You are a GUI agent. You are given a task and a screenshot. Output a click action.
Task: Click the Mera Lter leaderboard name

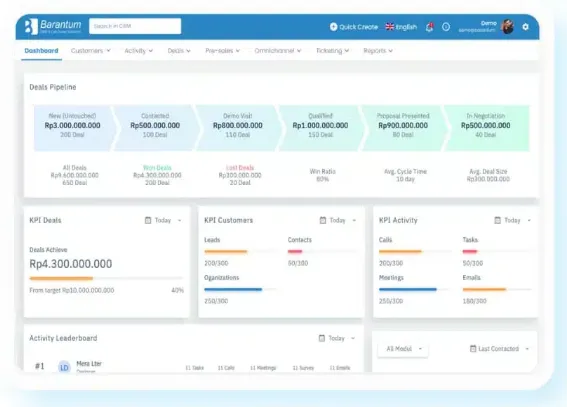coord(89,363)
